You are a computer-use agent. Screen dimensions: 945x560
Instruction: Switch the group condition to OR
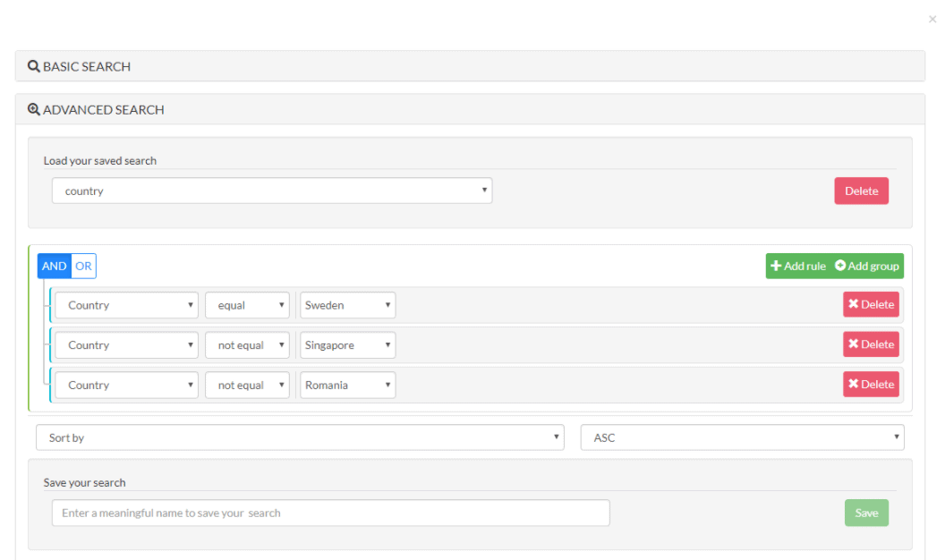(x=84, y=267)
